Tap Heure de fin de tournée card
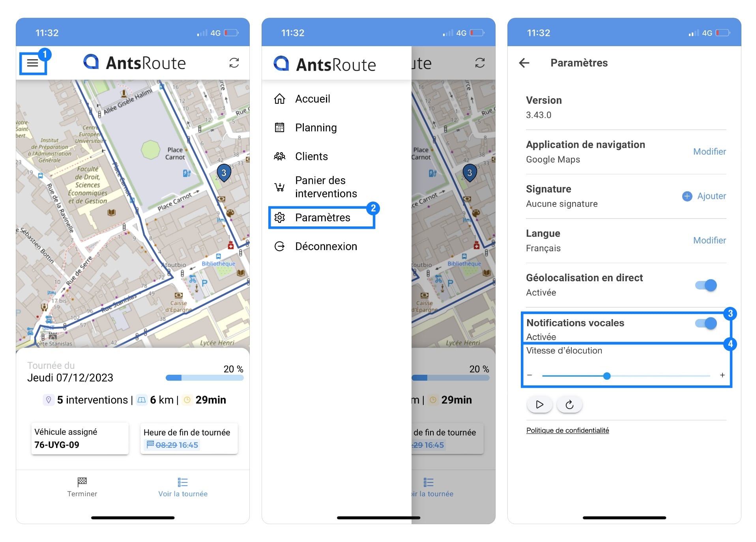This screenshot has height=542, width=756. click(189, 438)
